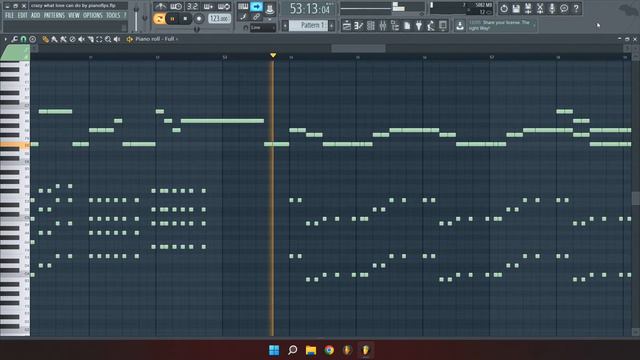
Task: Open the ADD menu
Action: coord(36,16)
